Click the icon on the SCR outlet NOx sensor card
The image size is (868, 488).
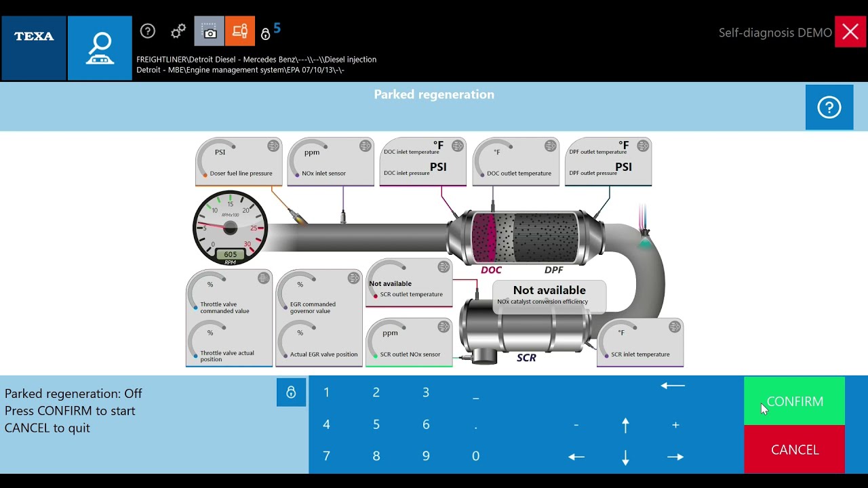443,327
